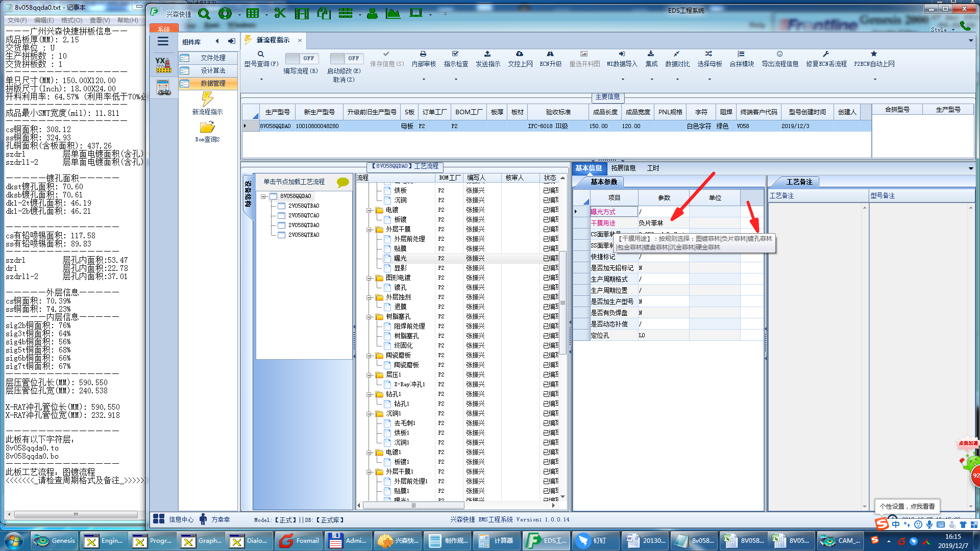The width and height of the screenshot is (980, 551).
Task: Click the 内部审核 printer icon
Action: pos(423,54)
